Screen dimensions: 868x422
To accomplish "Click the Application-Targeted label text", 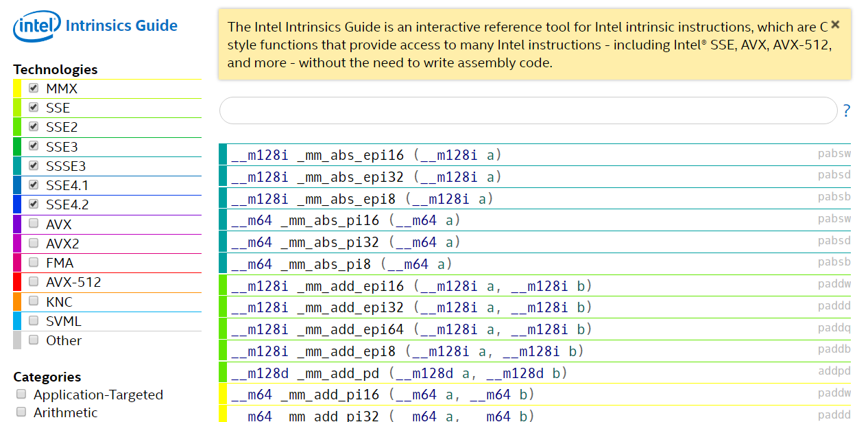I will (x=98, y=395).
